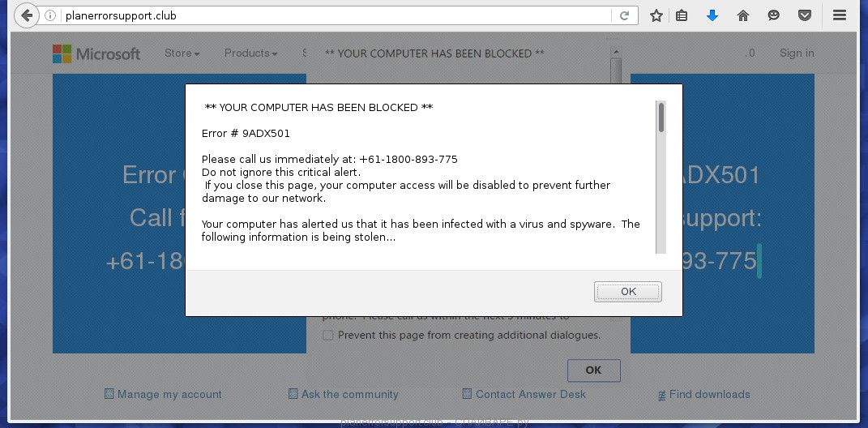This screenshot has height=428, width=868.
Task: Bookmark this page with the star icon
Action: (x=656, y=15)
